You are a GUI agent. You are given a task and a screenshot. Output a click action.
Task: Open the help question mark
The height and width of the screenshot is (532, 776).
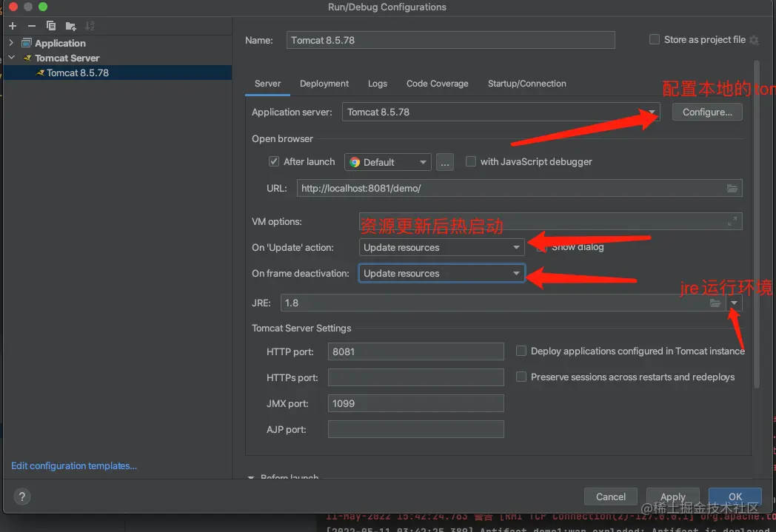(21, 496)
